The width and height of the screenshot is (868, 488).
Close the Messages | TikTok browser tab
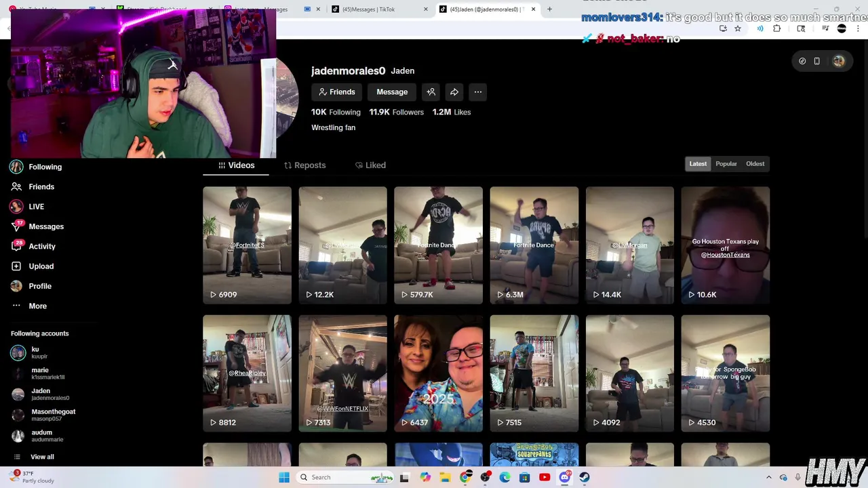click(426, 9)
